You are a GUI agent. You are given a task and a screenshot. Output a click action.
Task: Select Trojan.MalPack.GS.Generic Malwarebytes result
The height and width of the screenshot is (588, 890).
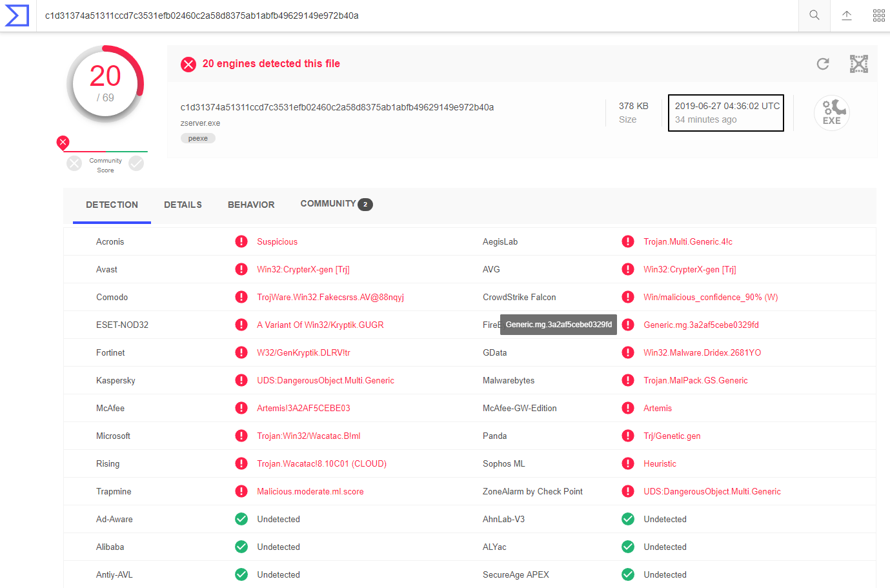point(696,380)
